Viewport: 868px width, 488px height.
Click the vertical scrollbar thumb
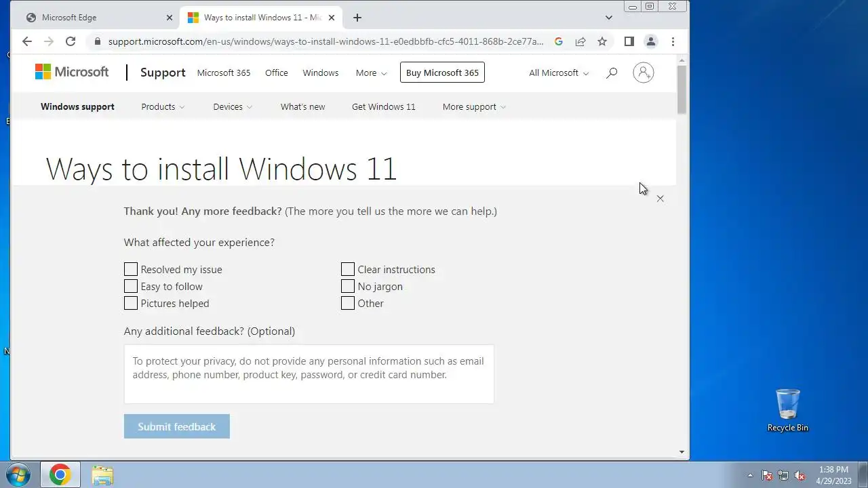tap(682, 89)
